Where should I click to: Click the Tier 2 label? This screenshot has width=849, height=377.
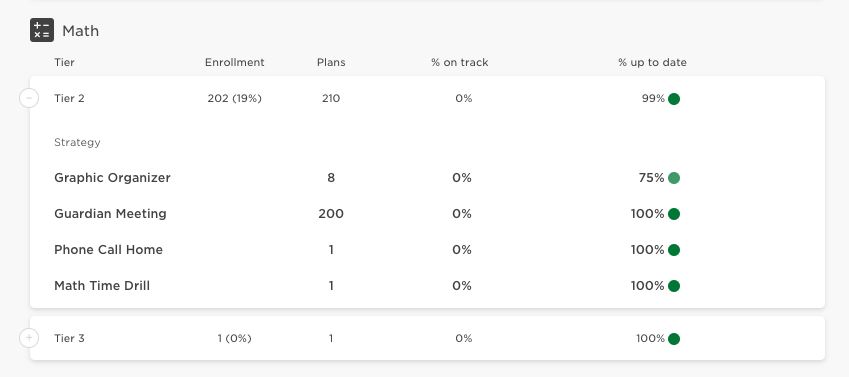coord(69,98)
